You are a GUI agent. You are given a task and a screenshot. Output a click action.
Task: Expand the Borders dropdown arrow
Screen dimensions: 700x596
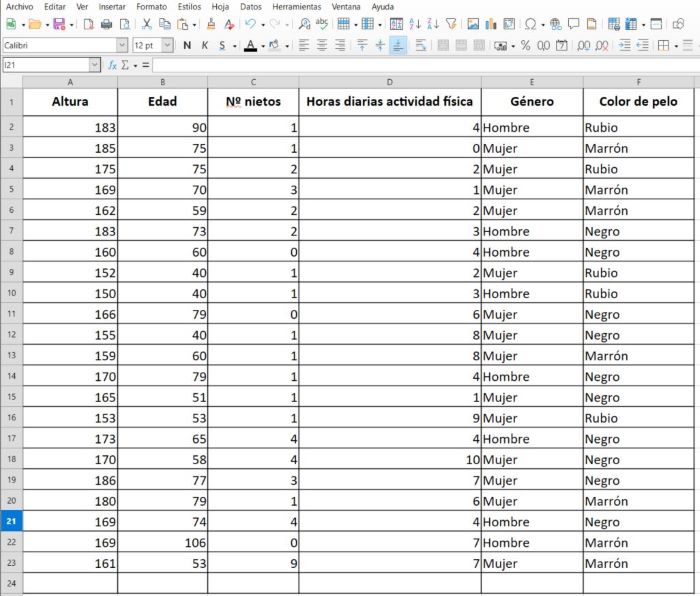(x=676, y=46)
